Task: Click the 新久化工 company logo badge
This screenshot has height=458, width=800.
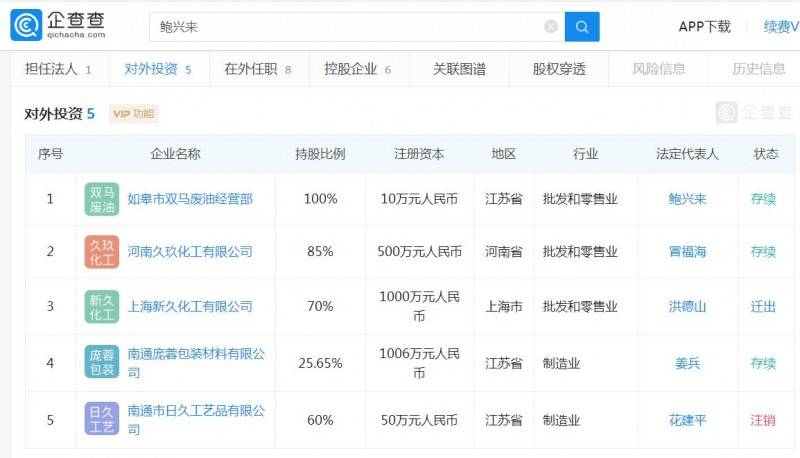Action: click(102, 306)
